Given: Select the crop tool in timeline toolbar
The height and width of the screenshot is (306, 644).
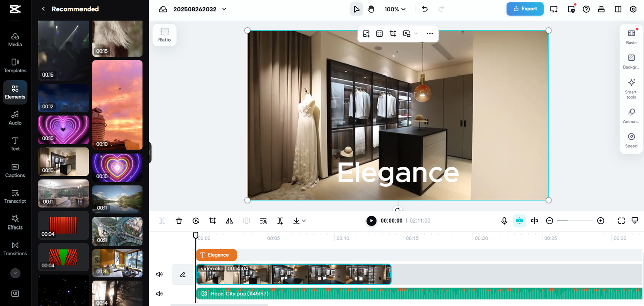Looking at the screenshot, I should click(213, 221).
